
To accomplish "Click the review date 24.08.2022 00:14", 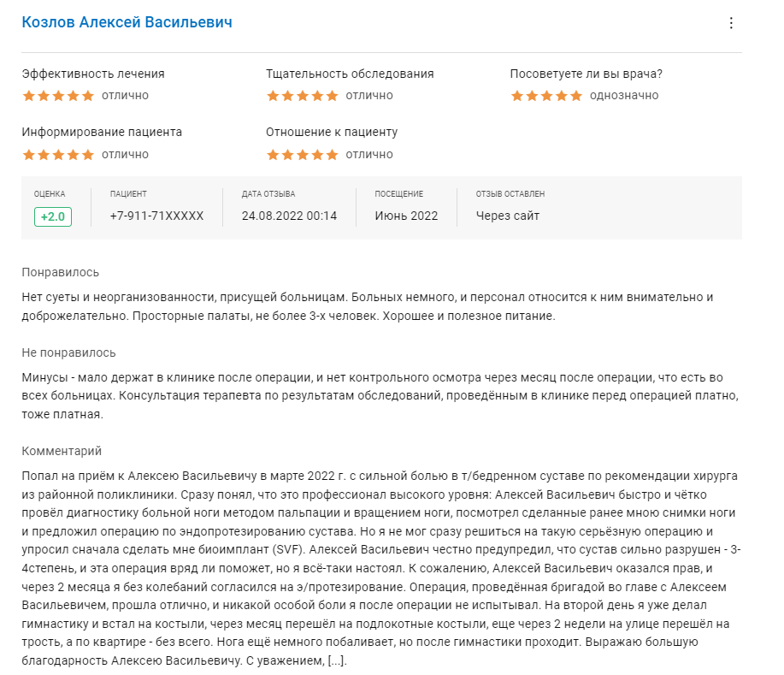I will pos(289,216).
